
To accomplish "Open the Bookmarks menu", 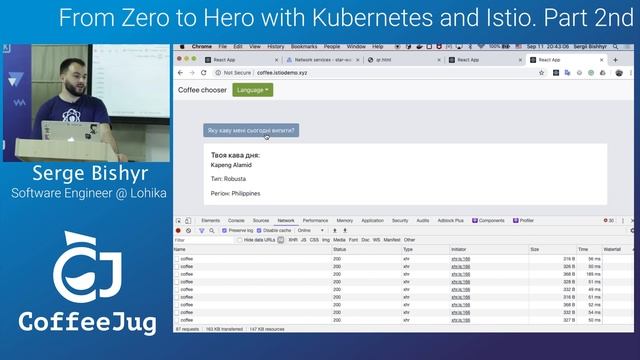I will click(304, 47).
